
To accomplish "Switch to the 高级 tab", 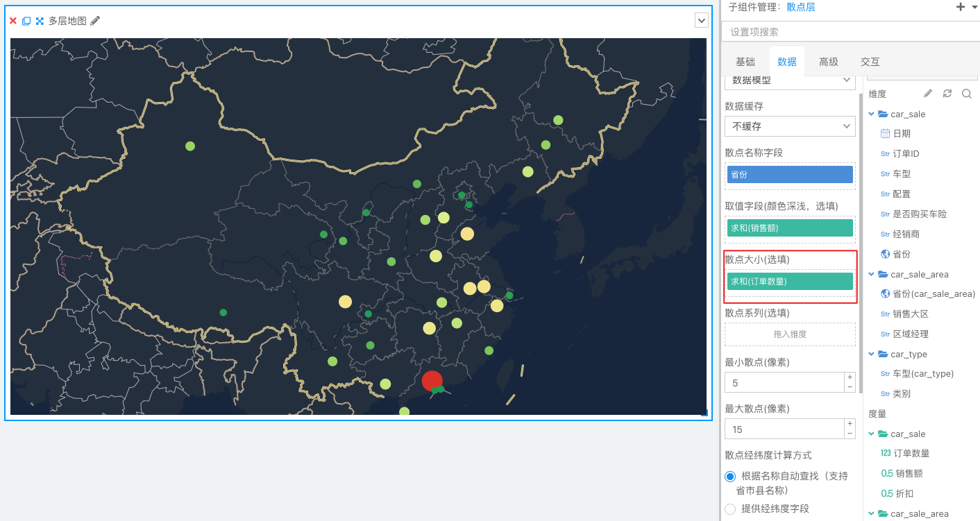I will click(x=829, y=62).
